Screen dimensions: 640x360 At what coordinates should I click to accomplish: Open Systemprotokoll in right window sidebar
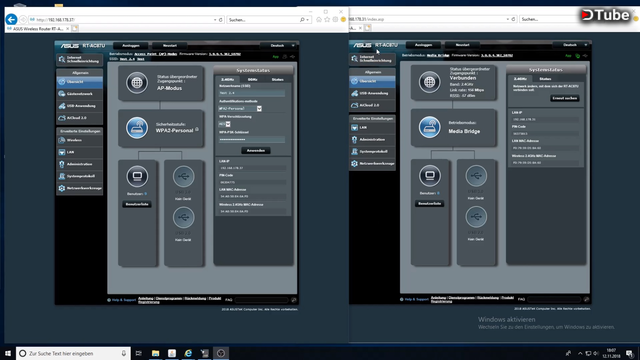pyautogui.click(x=372, y=151)
